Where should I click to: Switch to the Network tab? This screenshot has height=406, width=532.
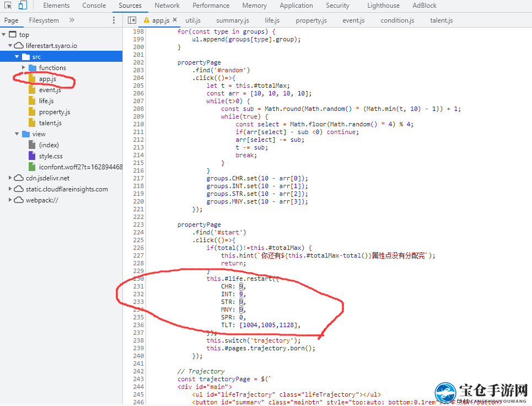point(167,6)
